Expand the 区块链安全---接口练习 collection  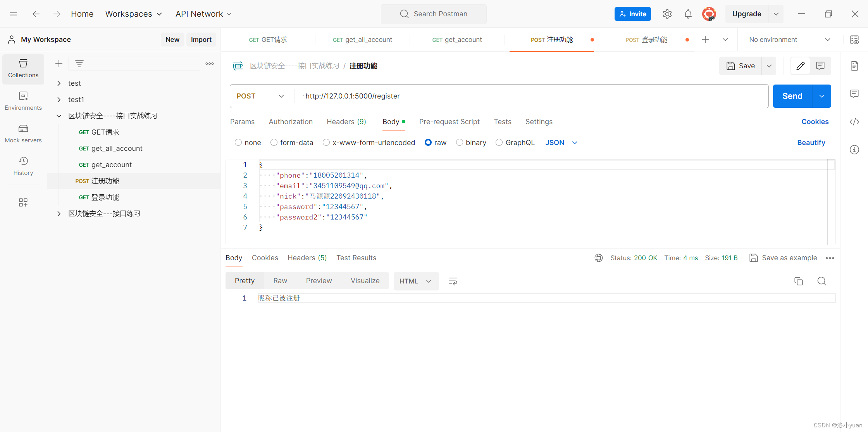[59, 214]
